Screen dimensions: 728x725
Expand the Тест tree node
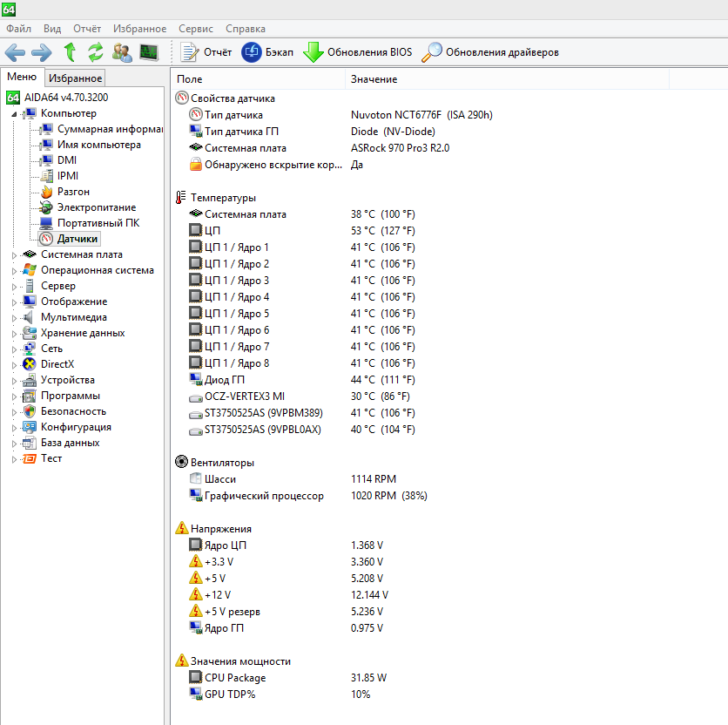(x=14, y=459)
